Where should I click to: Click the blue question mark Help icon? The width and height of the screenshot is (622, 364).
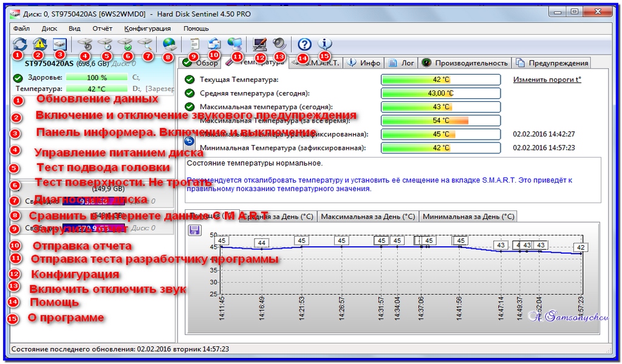(x=304, y=44)
